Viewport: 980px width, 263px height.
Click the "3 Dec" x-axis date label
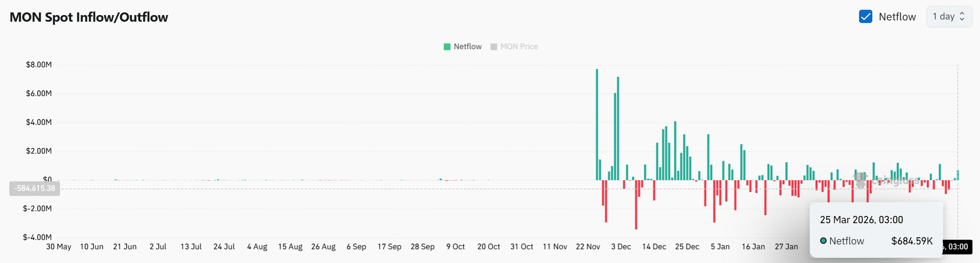pyautogui.click(x=621, y=247)
